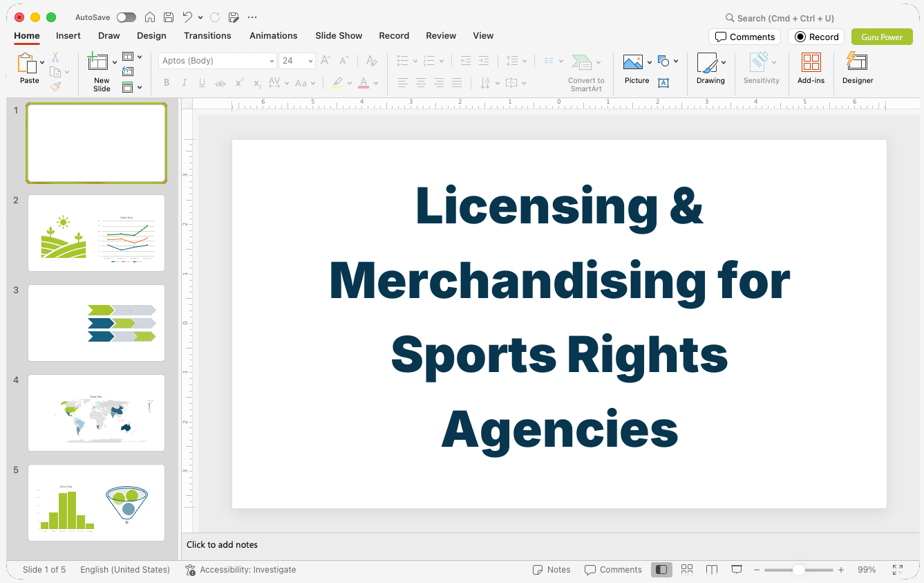
Task: Fit slide to window
Action: (x=898, y=570)
